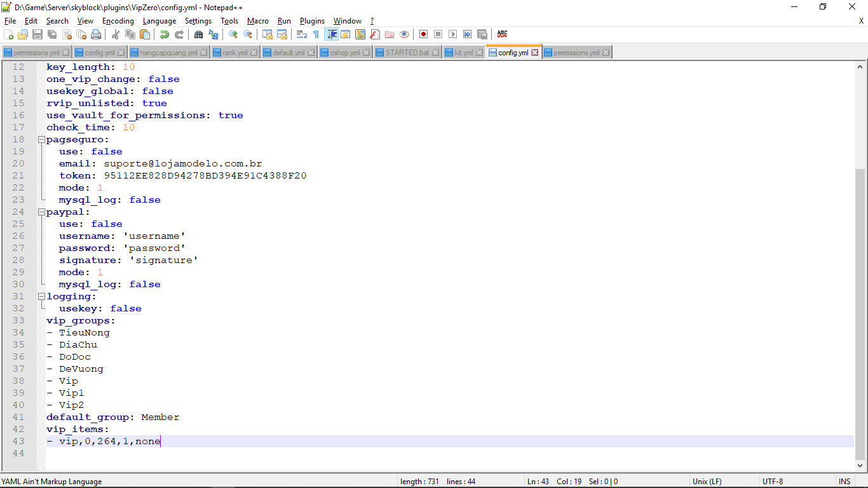Collapse the logging block fold marker
The image size is (868, 488).
click(x=41, y=297)
